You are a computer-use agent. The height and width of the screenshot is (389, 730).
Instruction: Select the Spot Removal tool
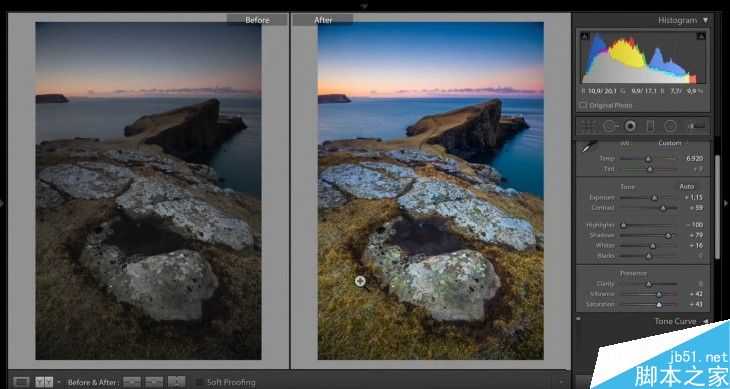point(609,126)
